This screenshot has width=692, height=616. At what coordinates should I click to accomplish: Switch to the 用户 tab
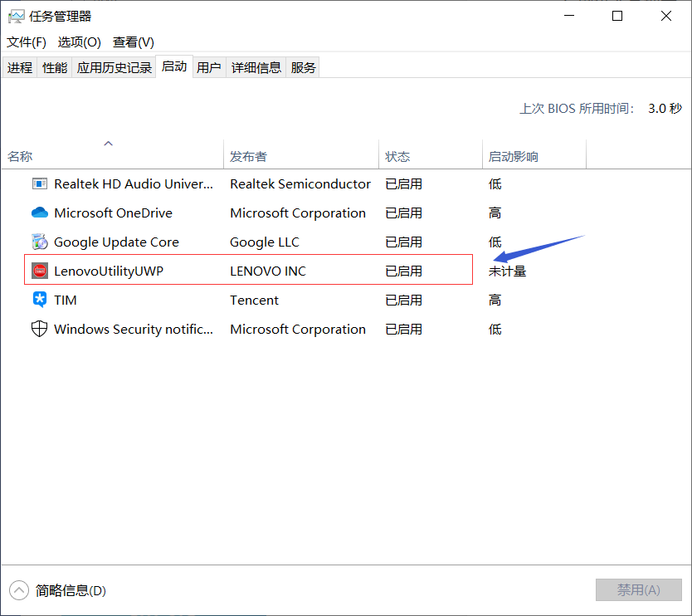click(x=209, y=67)
